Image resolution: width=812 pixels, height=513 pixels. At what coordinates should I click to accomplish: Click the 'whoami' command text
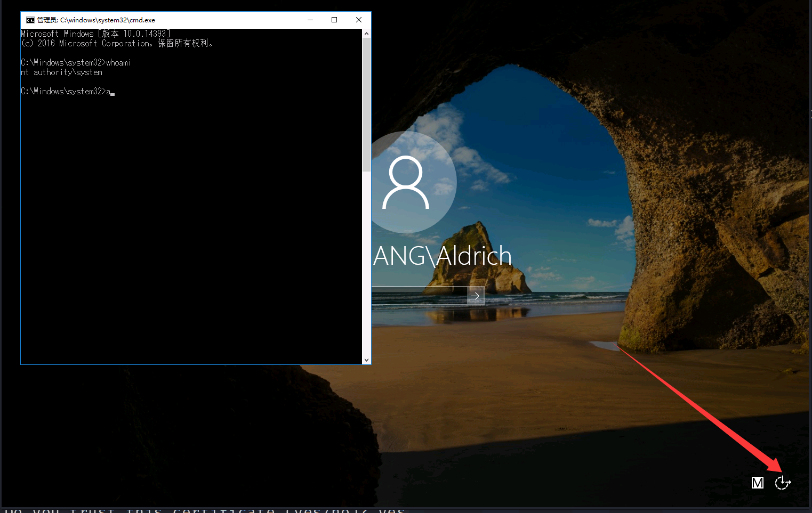(118, 63)
